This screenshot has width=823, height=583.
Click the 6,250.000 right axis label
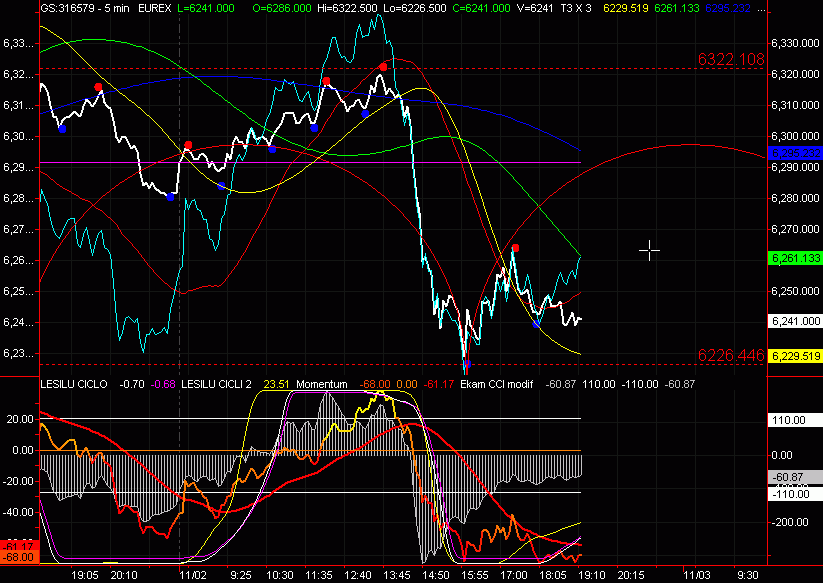tap(795, 291)
